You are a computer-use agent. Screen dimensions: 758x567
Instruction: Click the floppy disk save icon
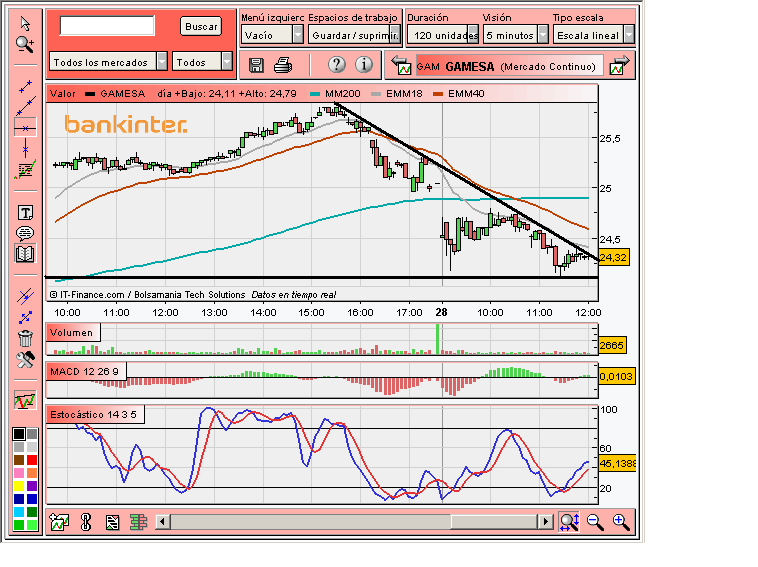point(256,65)
